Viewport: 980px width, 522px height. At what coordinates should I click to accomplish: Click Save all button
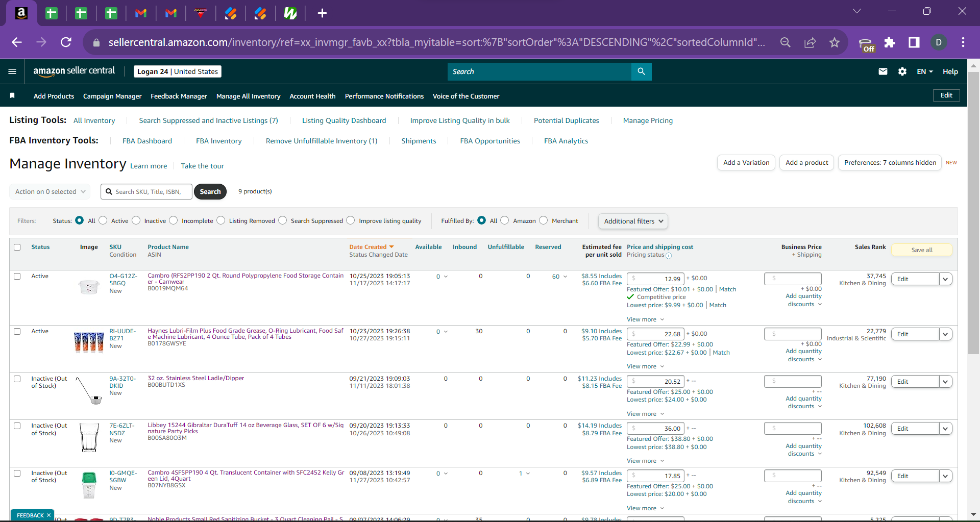click(922, 250)
